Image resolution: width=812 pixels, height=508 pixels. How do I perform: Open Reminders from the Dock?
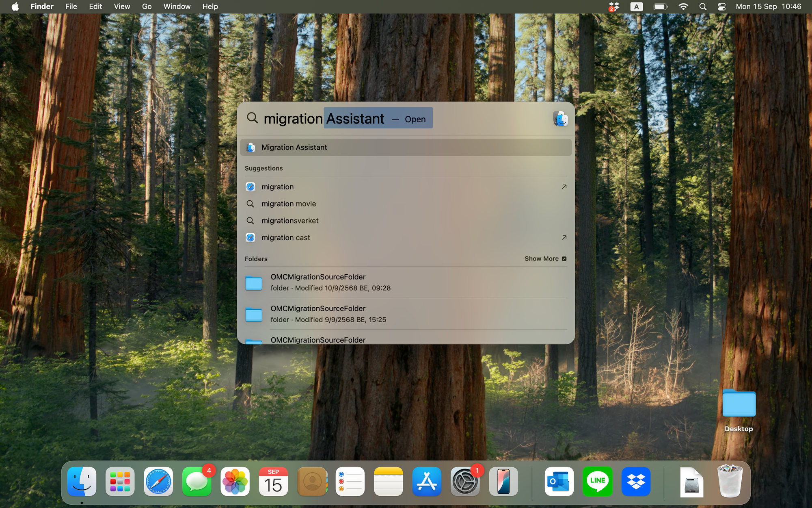coord(350,482)
